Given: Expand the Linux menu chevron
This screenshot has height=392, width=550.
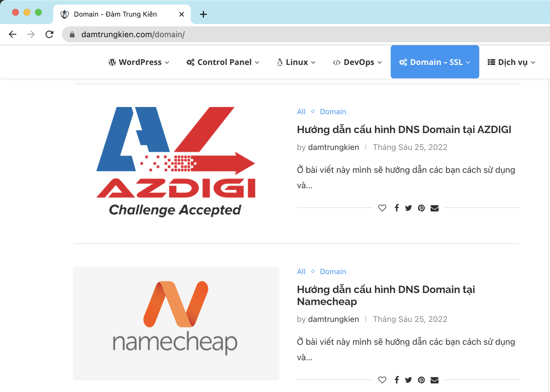Looking at the screenshot, I should point(313,63).
